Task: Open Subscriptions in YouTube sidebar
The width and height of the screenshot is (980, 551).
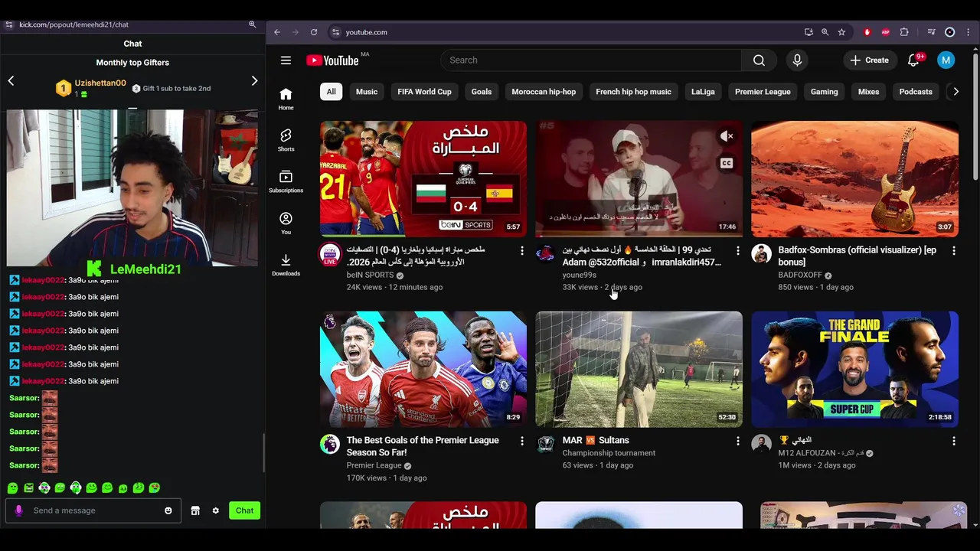Action: 286,181
